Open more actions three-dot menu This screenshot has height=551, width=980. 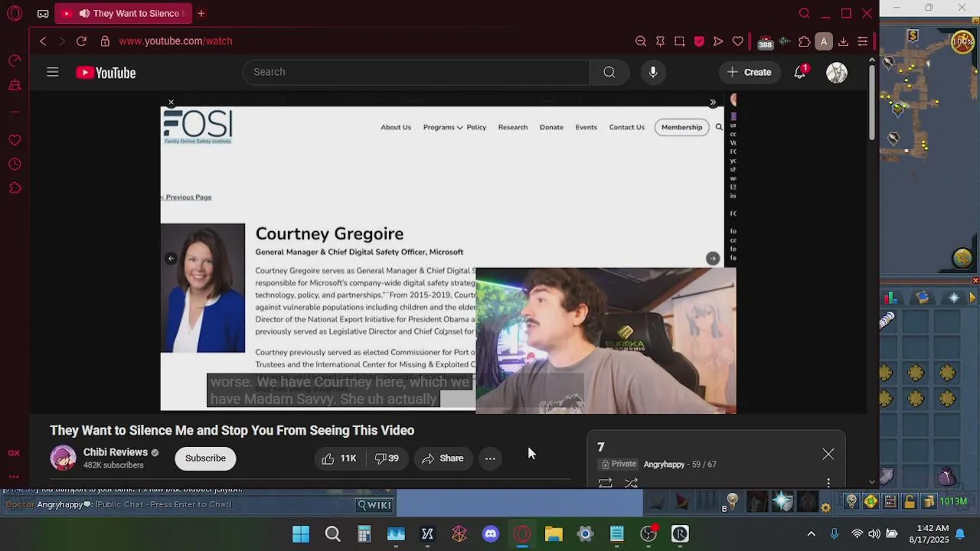490,458
